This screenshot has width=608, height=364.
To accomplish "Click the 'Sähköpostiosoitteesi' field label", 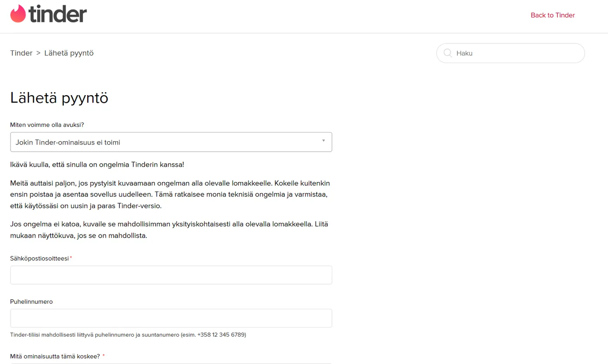I will pyautogui.click(x=40, y=258).
